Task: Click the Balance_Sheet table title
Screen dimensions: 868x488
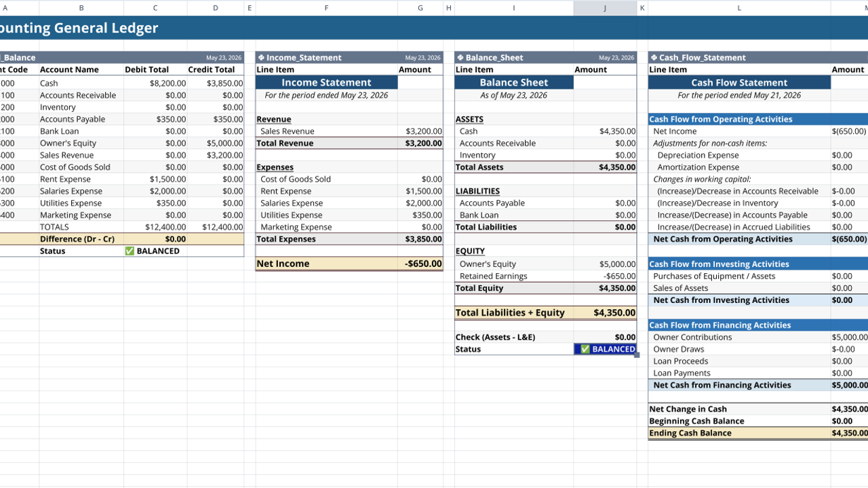Action: point(494,58)
